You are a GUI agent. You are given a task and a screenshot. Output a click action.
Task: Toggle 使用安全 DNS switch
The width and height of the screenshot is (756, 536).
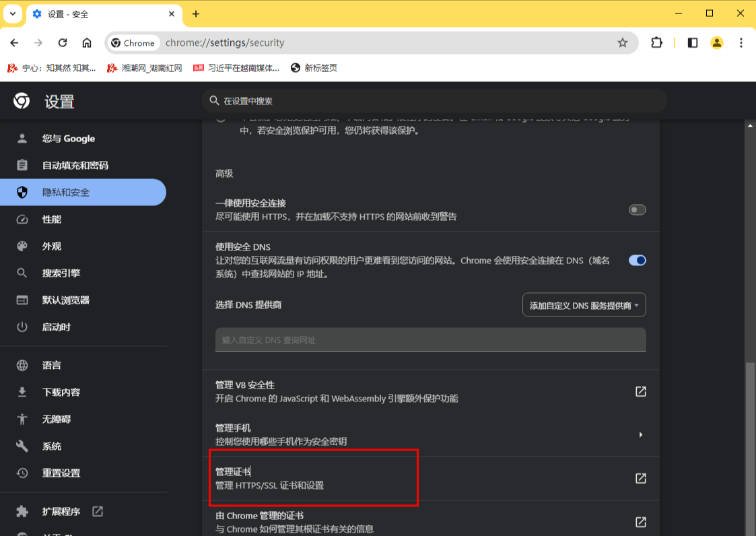point(637,261)
